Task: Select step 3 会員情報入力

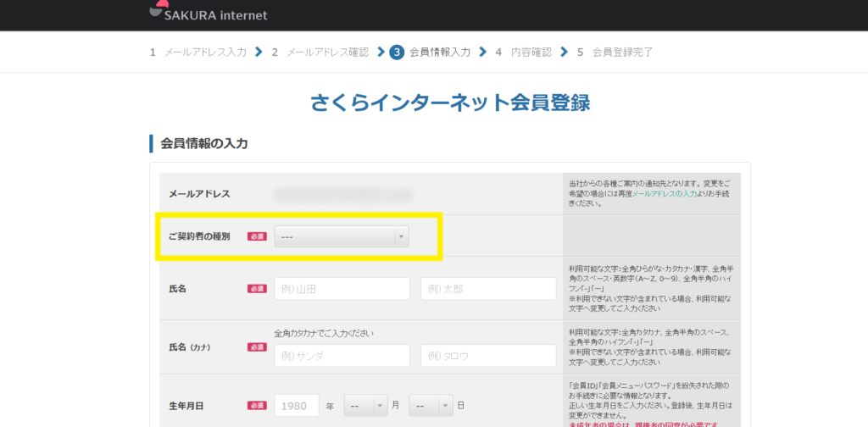Action: [x=430, y=53]
